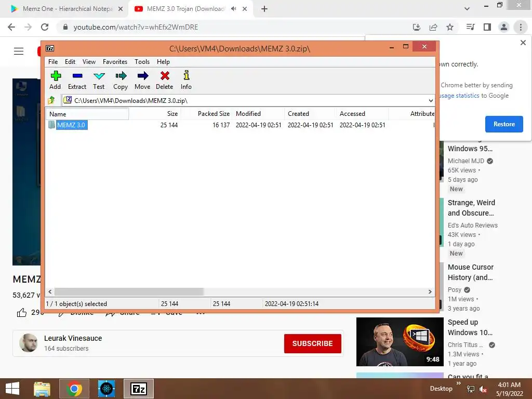
Task: Click the 7-Zip path address field
Action: click(x=245, y=100)
